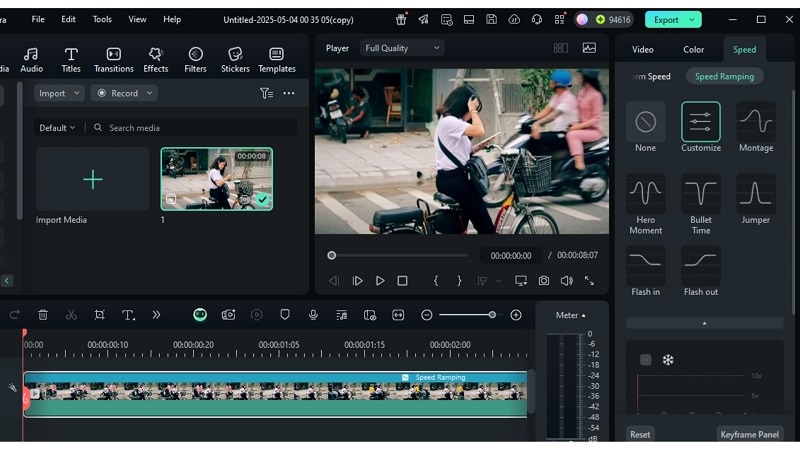The height and width of the screenshot is (450, 800).
Task: Toggle the freeze frame checkbox
Action: (x=646, y=360)
